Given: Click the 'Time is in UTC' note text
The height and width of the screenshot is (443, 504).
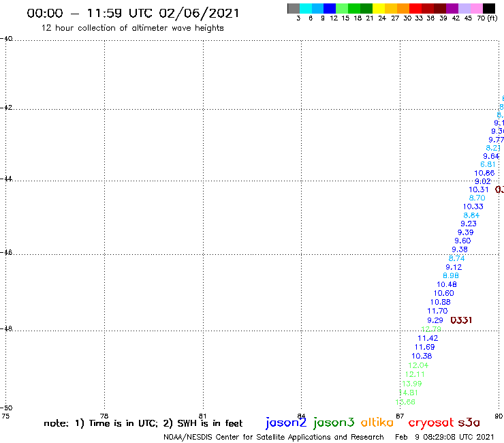Looking at the screenshot, I should pos(123,423).
